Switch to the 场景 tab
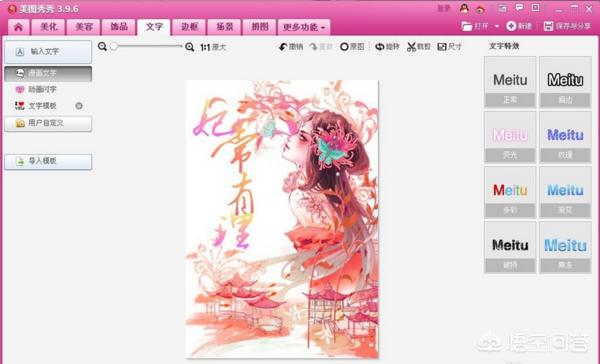The width and height of the screenshot is (600, 364). 224,27
